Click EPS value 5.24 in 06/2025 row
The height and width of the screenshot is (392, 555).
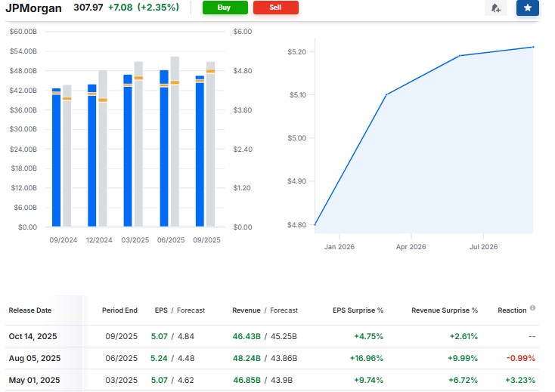tap(159, 358)
